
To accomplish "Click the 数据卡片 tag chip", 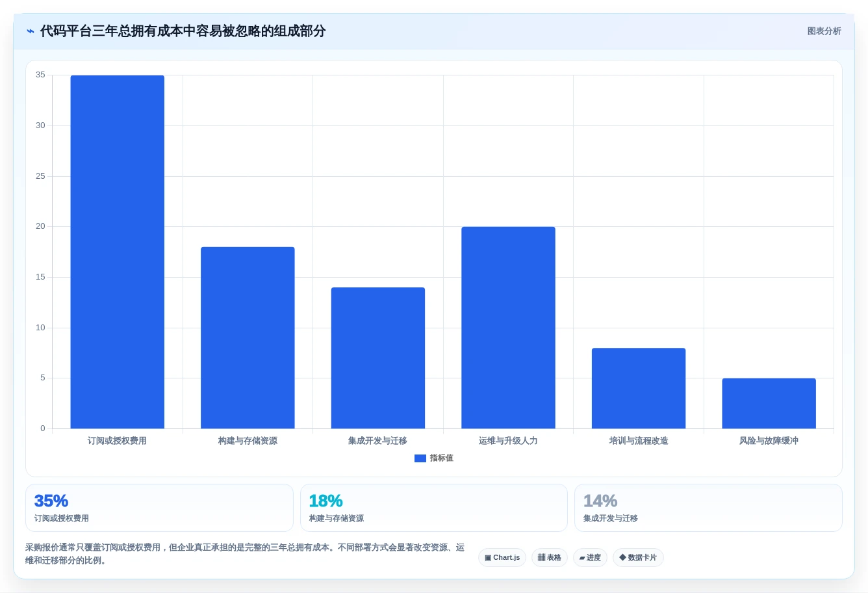I will click(x=638, y=558).
